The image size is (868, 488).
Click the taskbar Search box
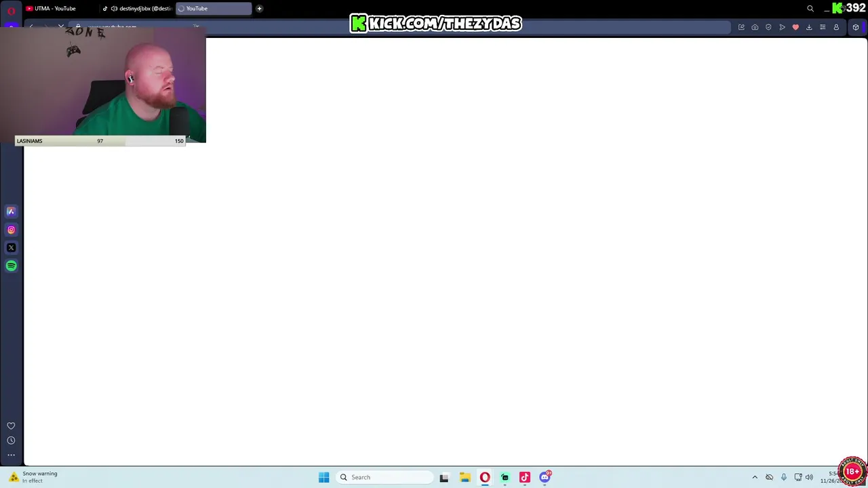coord(385,477)
